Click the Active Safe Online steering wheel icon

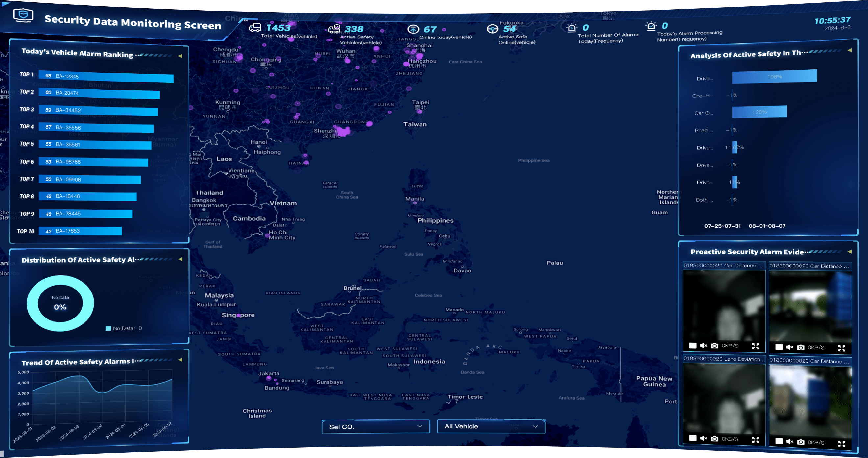click(x=492, y=29)
